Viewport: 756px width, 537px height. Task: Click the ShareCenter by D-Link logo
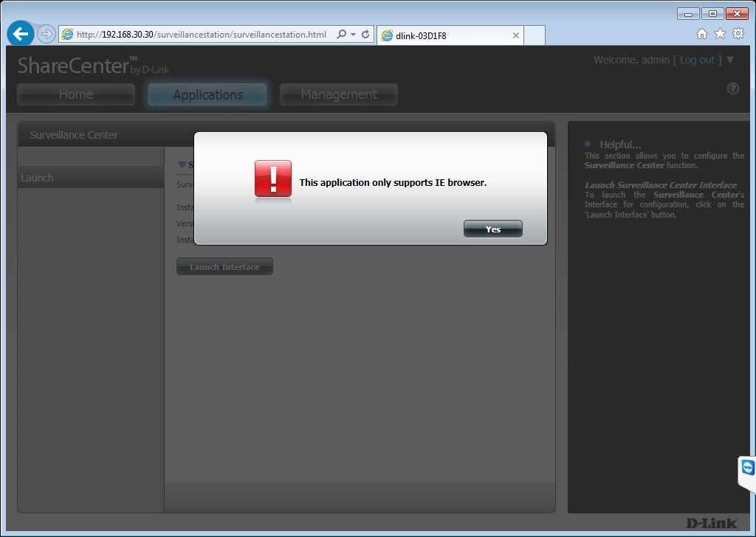pos(93,66)
